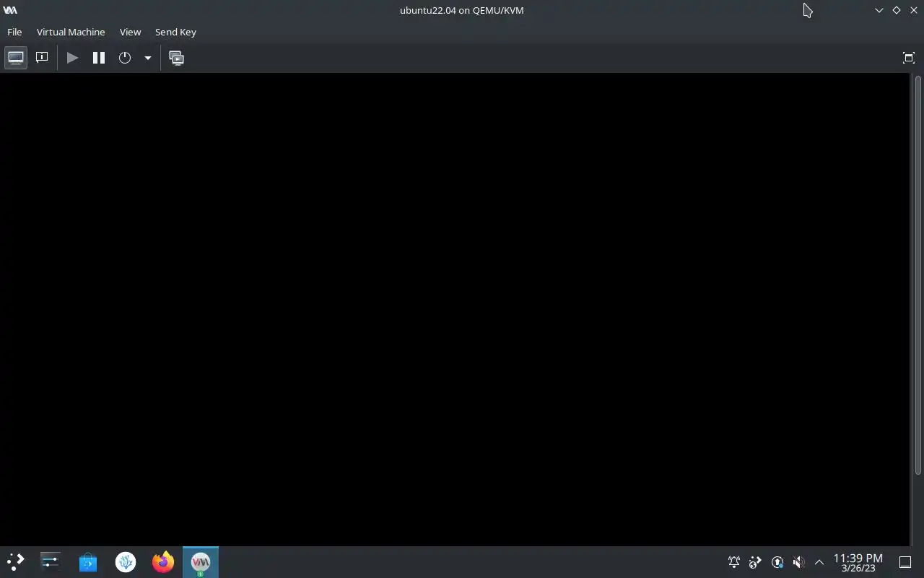Click the Show Desktop button

tap(905, 562)
